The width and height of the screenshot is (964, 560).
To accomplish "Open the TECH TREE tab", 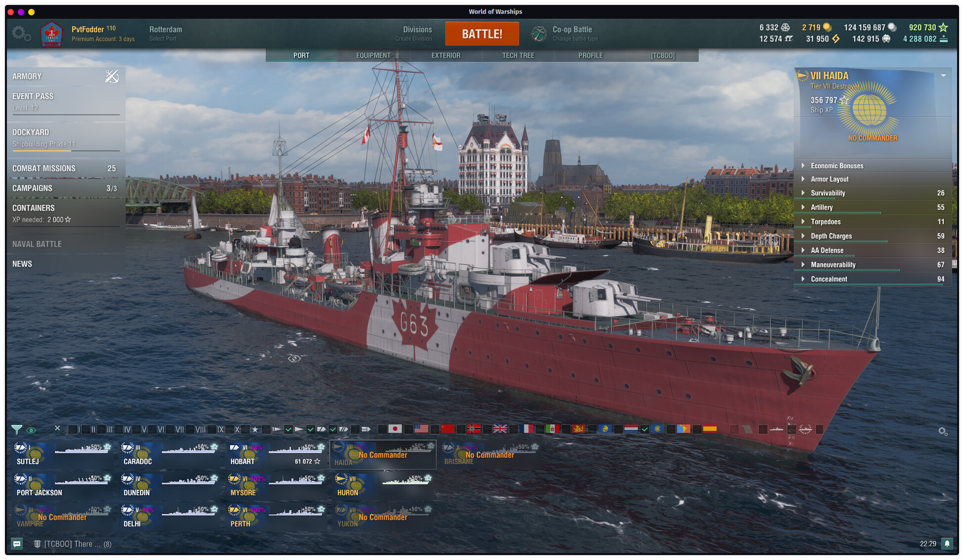I will coord(518,55).
